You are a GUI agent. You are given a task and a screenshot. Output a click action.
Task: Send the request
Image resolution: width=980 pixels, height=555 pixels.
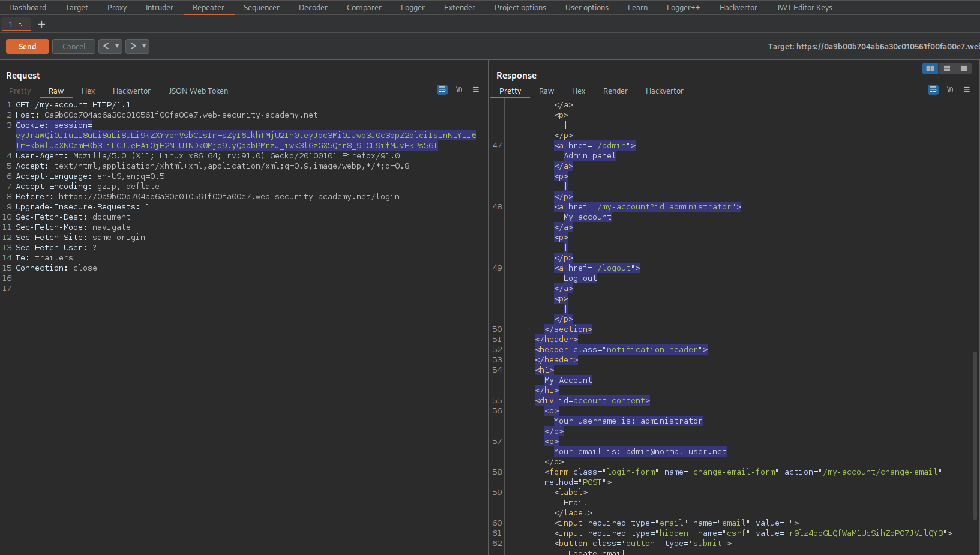pos(28,46)
